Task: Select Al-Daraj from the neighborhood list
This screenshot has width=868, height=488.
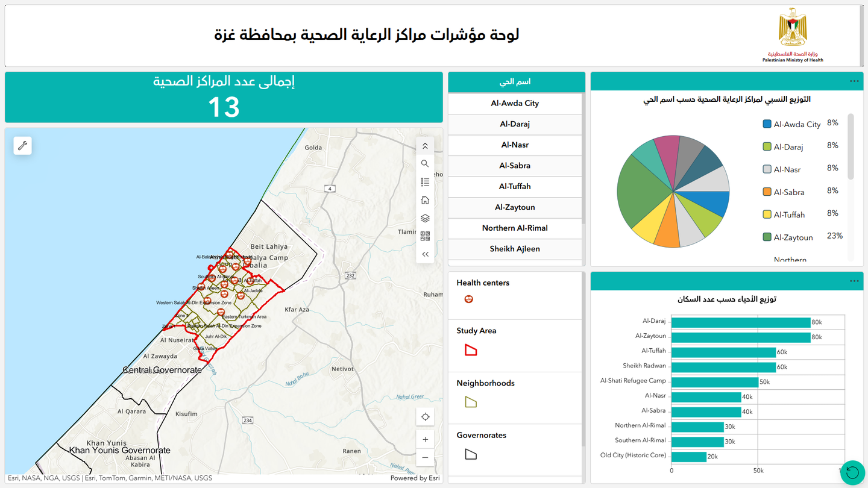Action: [x=515, y=124]
